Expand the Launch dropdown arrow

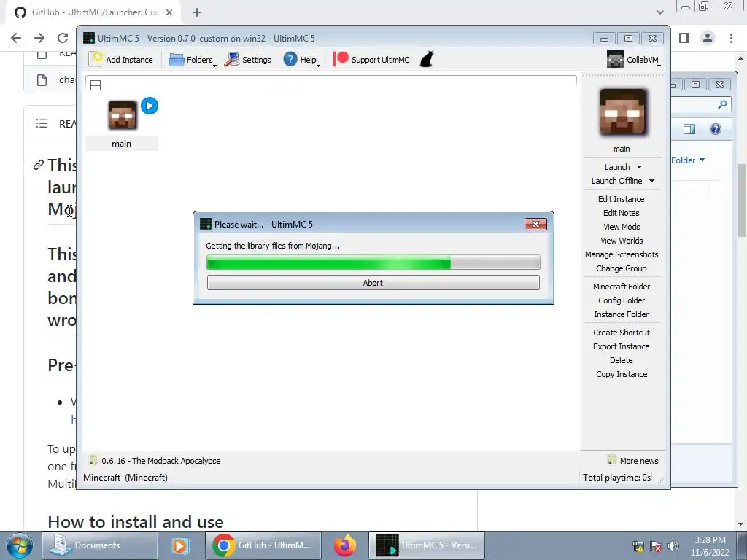click(639, 167)
